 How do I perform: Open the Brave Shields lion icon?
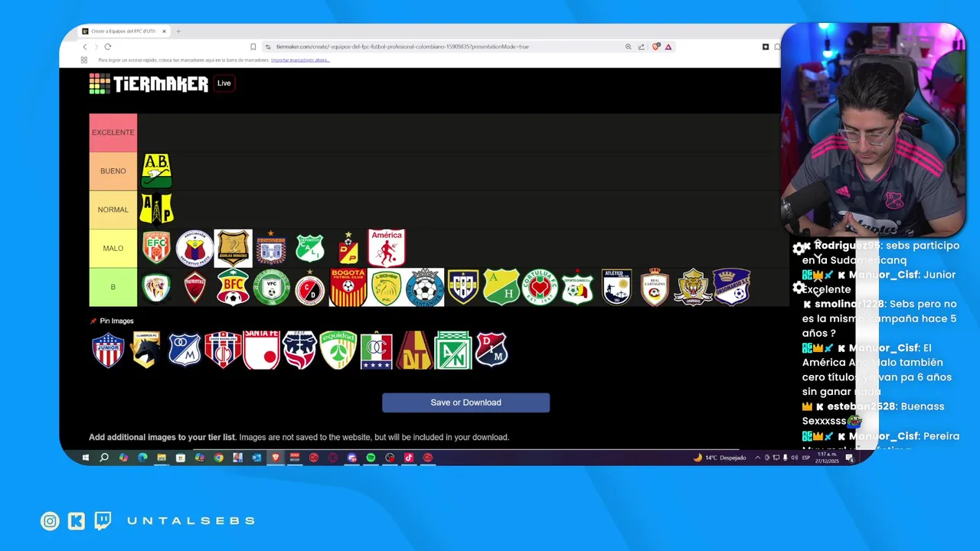coord(656,47)
